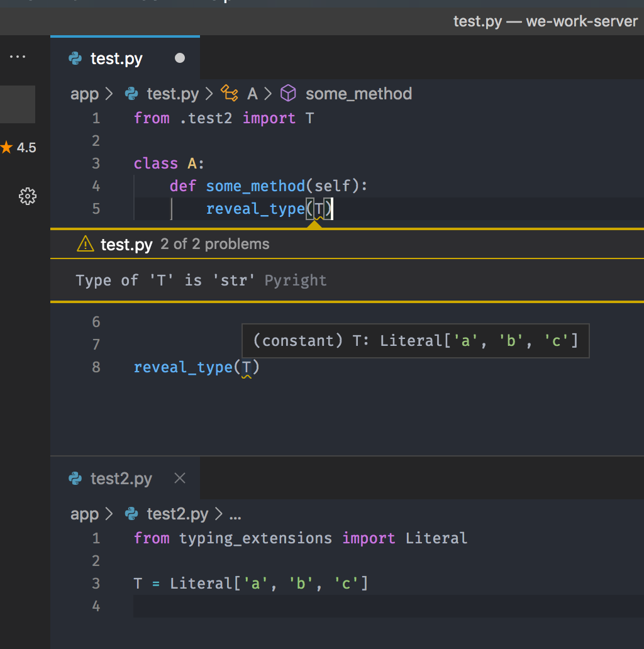The width and height of the screenshot is (644, 649).
Task: Click the unsaved changes dot on test.py tab
Action: click(179, 58)
